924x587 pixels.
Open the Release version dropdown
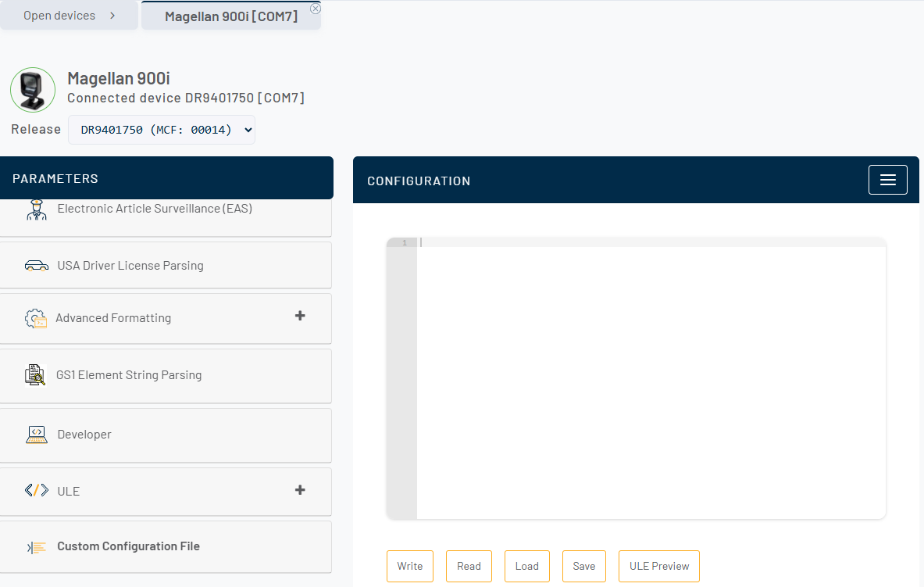click(x=162, y=130)
